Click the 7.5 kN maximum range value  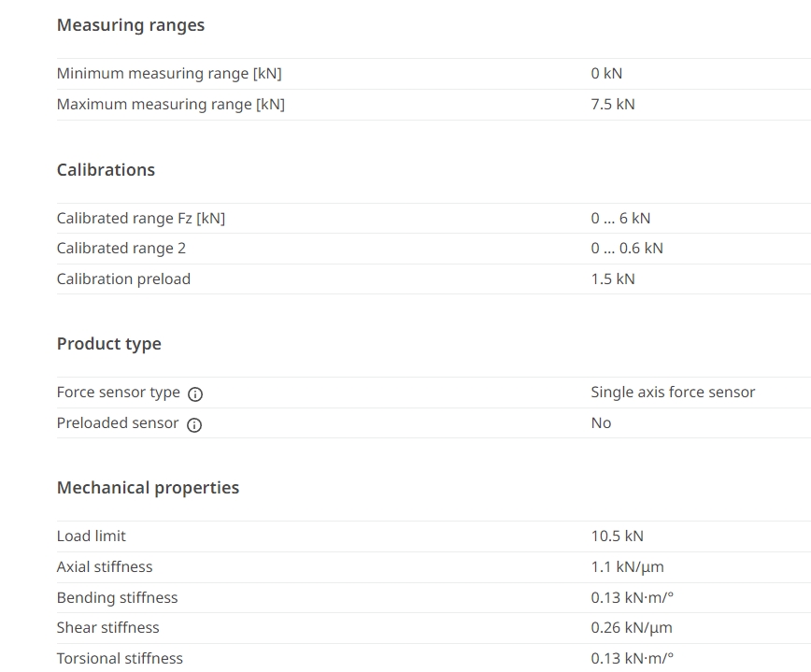(x=613, y=104)
